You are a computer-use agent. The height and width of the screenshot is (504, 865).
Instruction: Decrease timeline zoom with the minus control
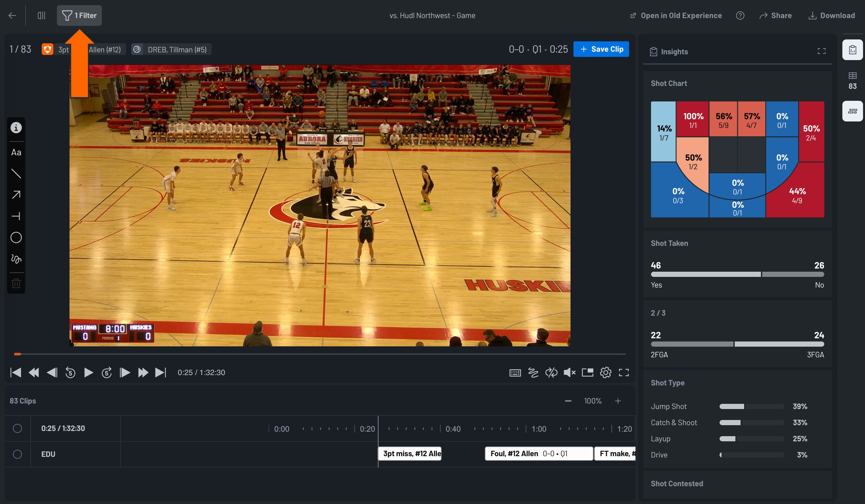568,400
